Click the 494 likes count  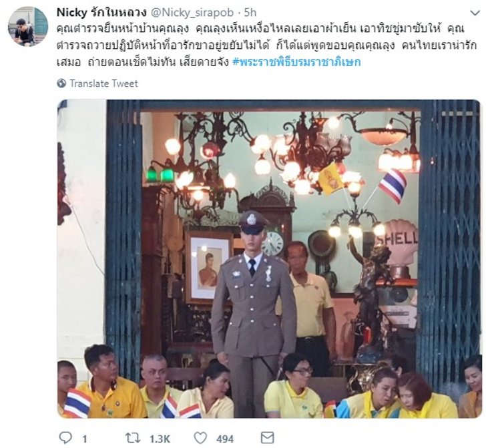click(x=225, y=439)
